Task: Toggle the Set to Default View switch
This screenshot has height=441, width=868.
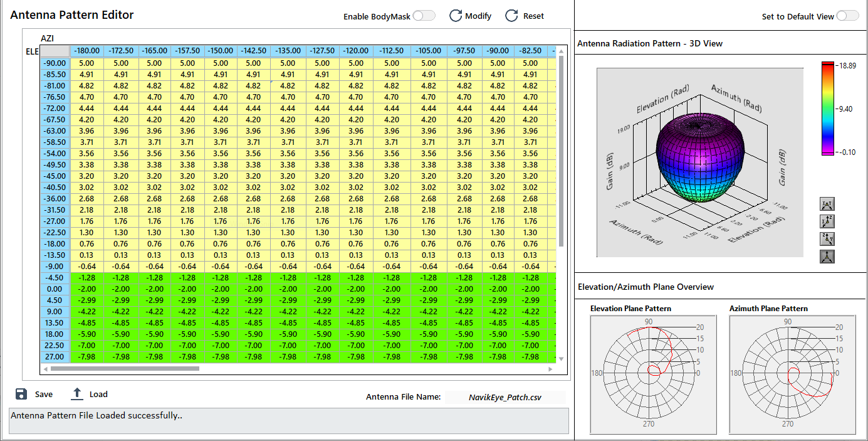Action: pos(847,16)
